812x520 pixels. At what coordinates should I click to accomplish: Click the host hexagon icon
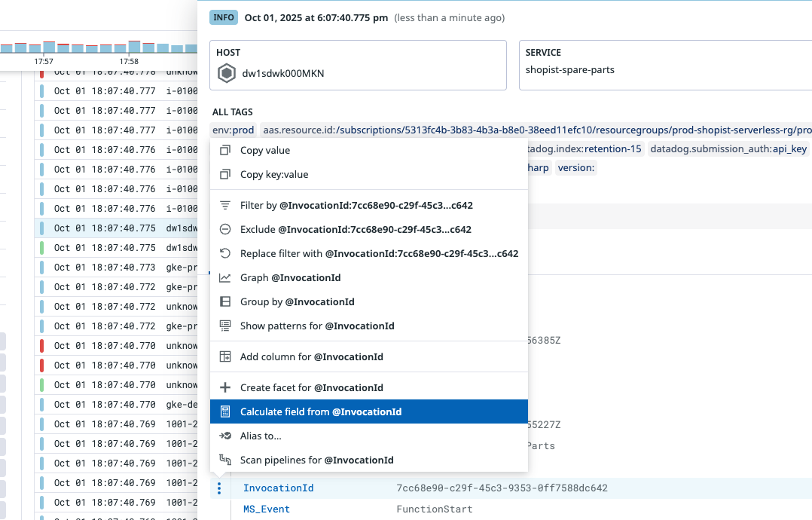tap(227, 74)
